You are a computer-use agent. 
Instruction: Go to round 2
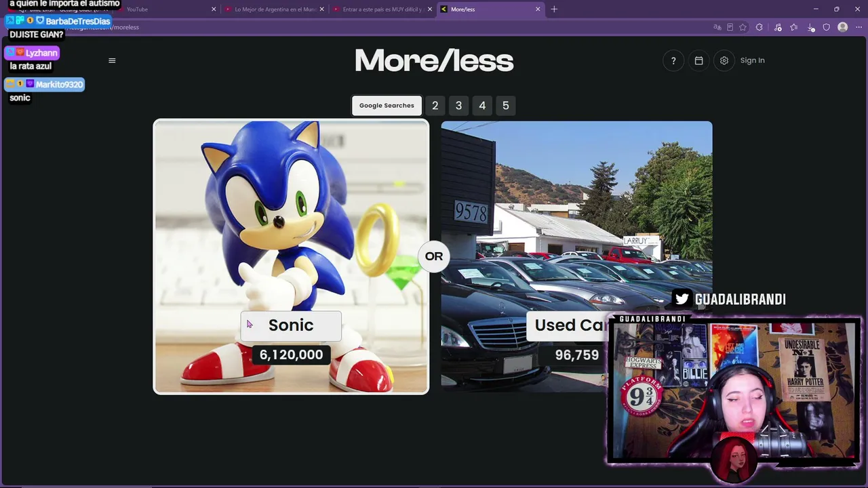click(435, 106)
